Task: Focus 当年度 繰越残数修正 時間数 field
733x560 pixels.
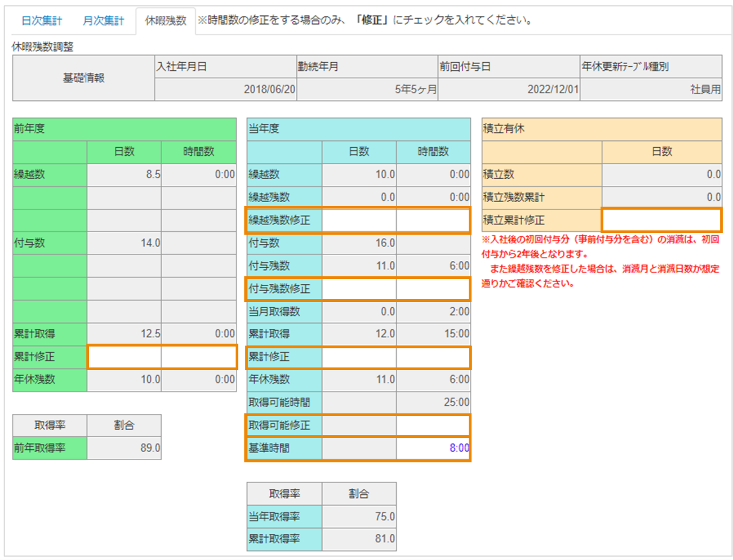Action: [433, 220]
